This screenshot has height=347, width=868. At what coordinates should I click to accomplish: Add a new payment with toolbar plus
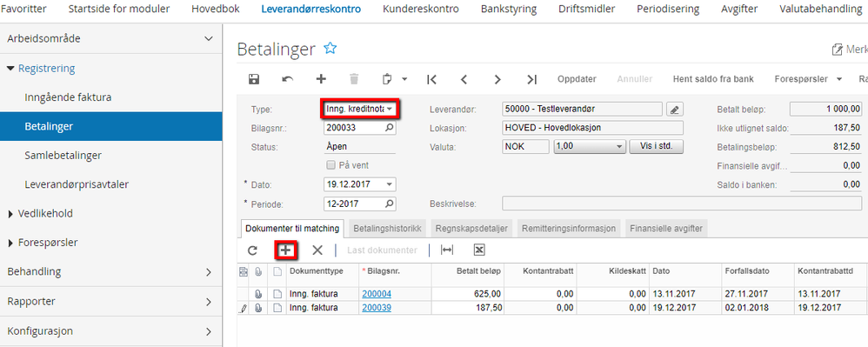pyautogui.click(x=321, y=79)
